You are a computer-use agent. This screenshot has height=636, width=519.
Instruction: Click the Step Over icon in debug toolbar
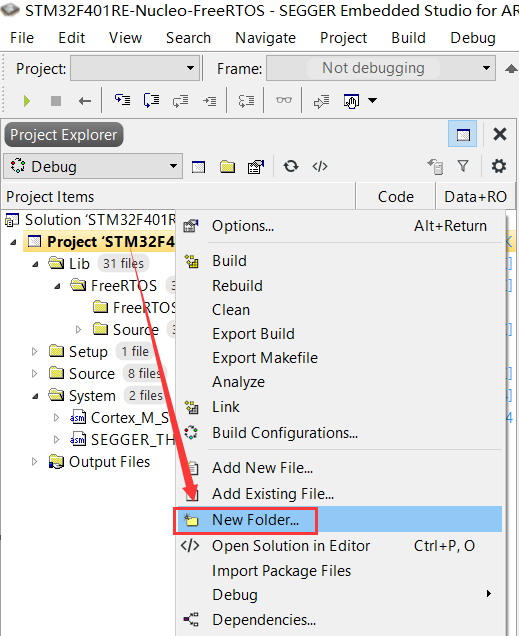pos(151,100)
